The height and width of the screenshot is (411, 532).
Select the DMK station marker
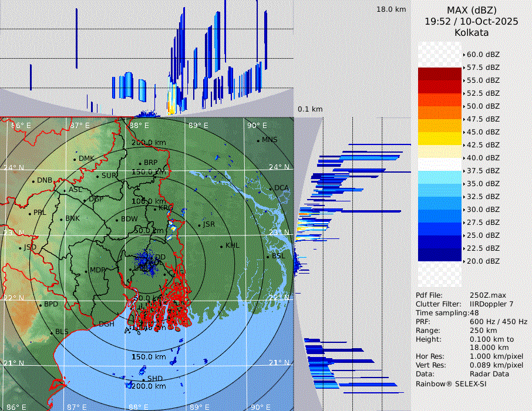coord(75,159)
